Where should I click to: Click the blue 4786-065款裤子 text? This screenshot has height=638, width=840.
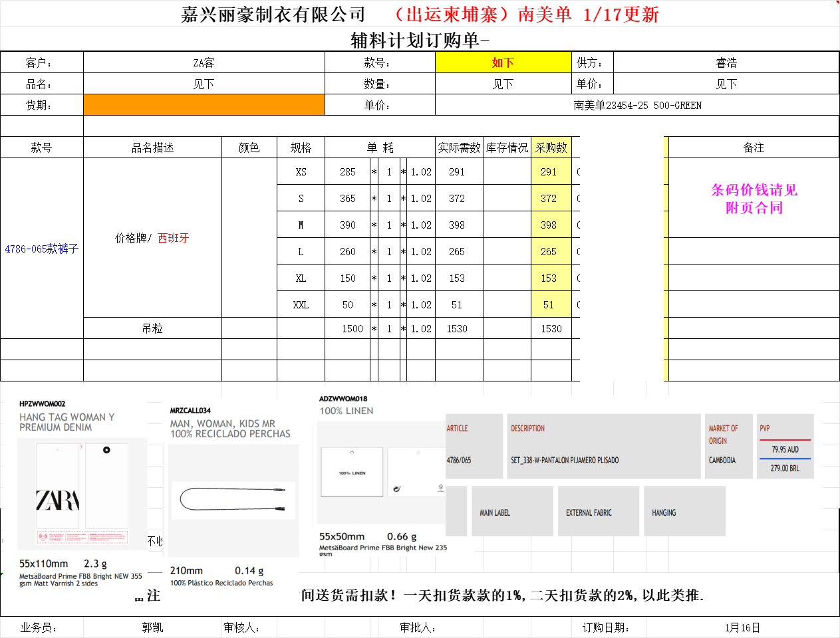tap(42, 249)
